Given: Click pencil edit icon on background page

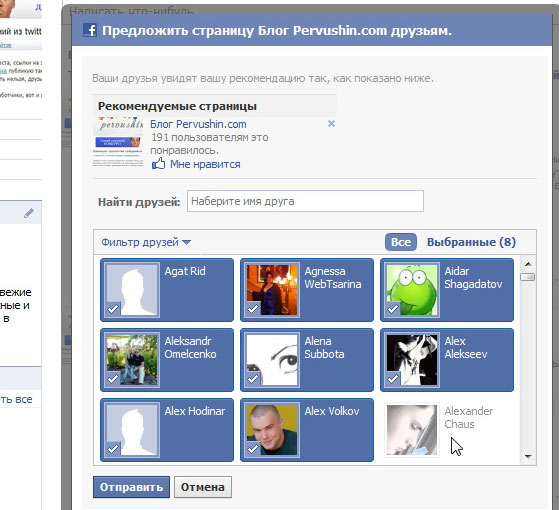Looking at the screenshot, I should pyautogui.click(x=29, y=213).
